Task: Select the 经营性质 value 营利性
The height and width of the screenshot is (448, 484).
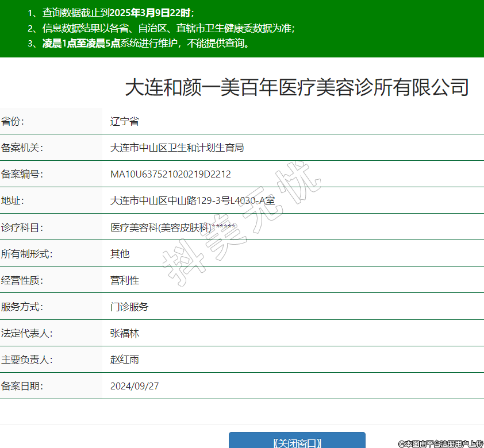Action: click(124, 280)
